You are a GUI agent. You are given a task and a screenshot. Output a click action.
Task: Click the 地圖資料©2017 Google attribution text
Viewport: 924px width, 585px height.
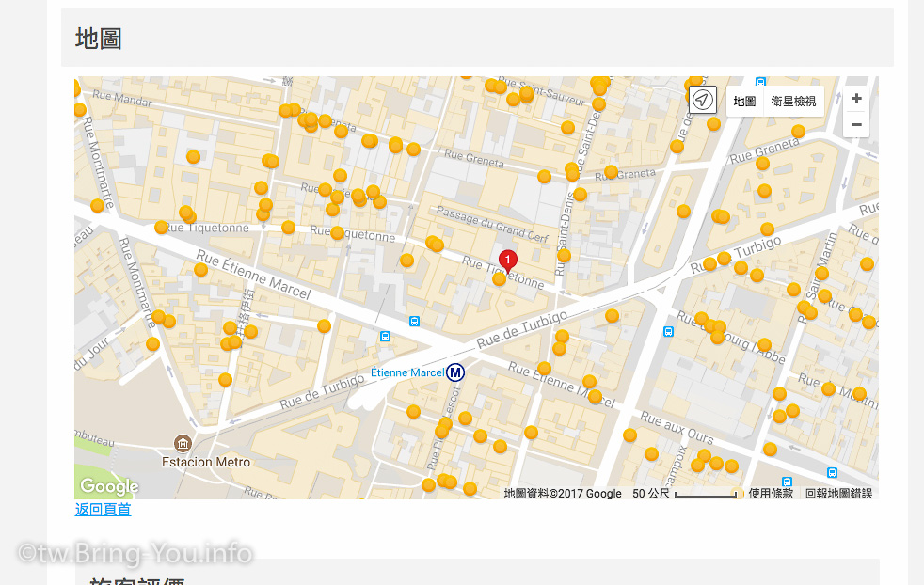tap(563, 494)
